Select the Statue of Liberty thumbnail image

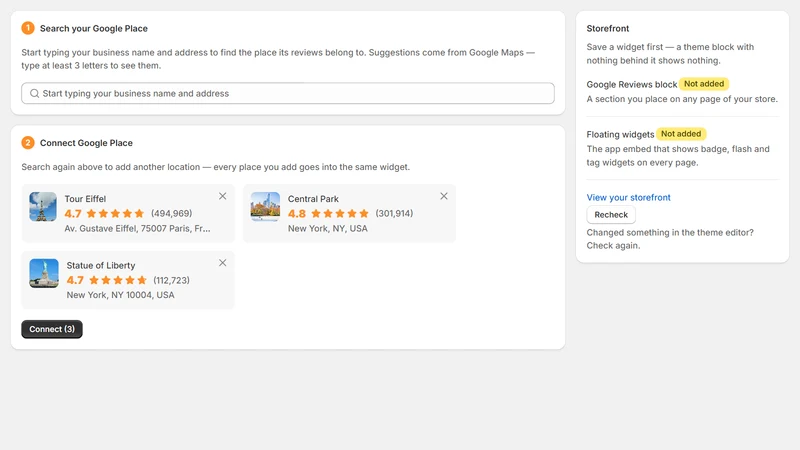(x=44, y=273)
